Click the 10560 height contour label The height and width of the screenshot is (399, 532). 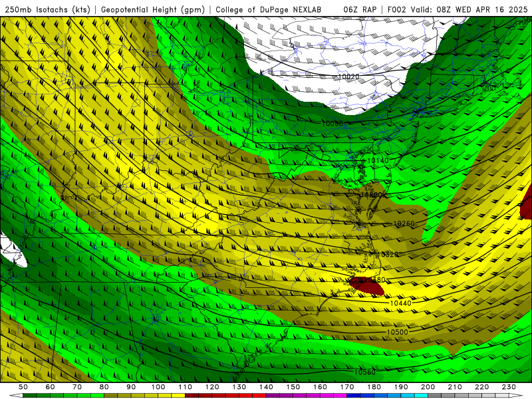(x=364, y=372)
